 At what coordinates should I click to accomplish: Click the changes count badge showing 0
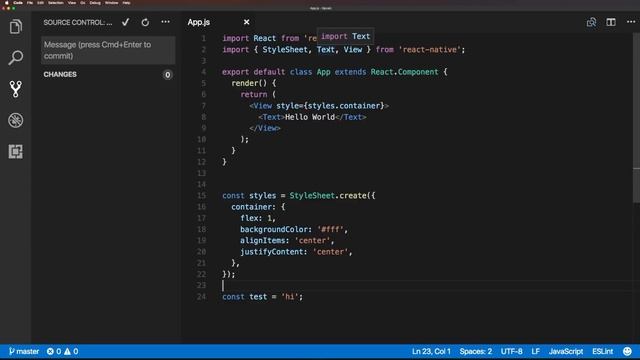pyautogui.click(x=167, y=75)
